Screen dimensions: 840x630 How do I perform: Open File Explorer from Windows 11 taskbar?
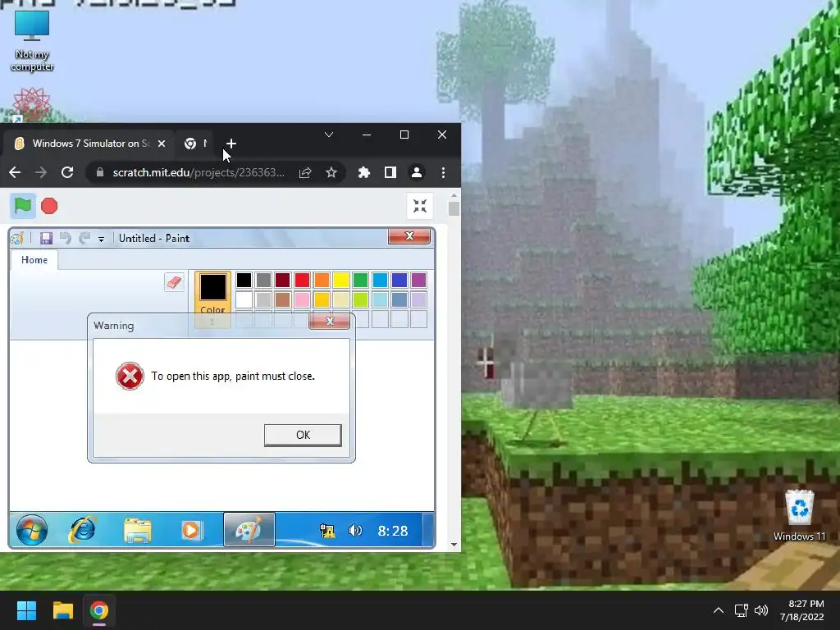click(x=62, y=610)
